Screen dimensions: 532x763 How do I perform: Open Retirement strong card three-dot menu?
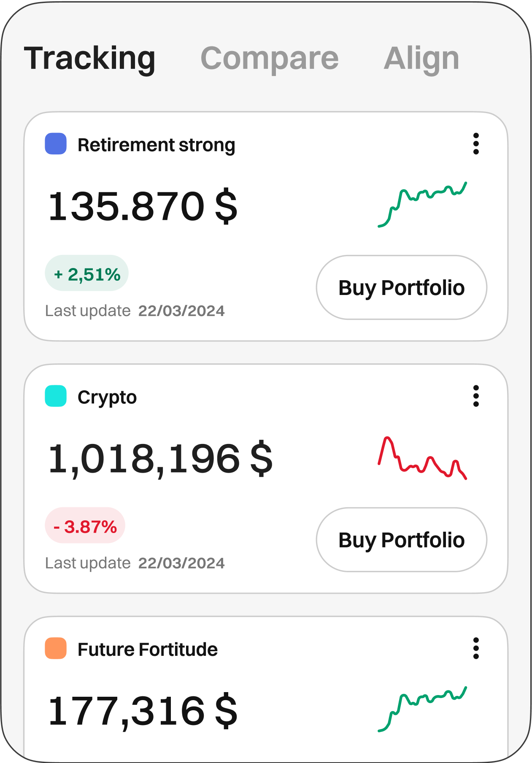tap(476, 144)
